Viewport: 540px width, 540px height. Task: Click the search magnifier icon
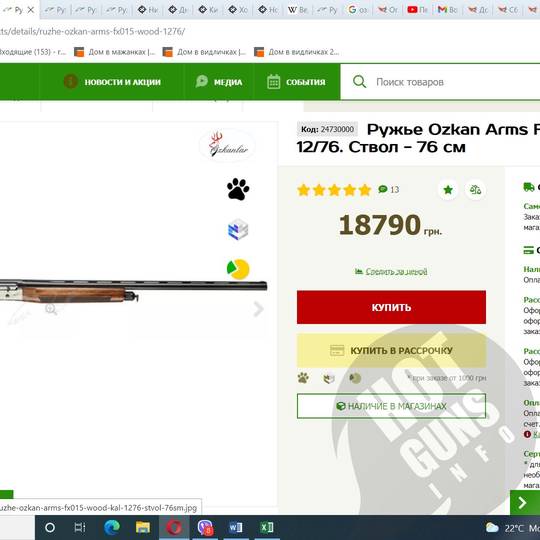[360, 82]
